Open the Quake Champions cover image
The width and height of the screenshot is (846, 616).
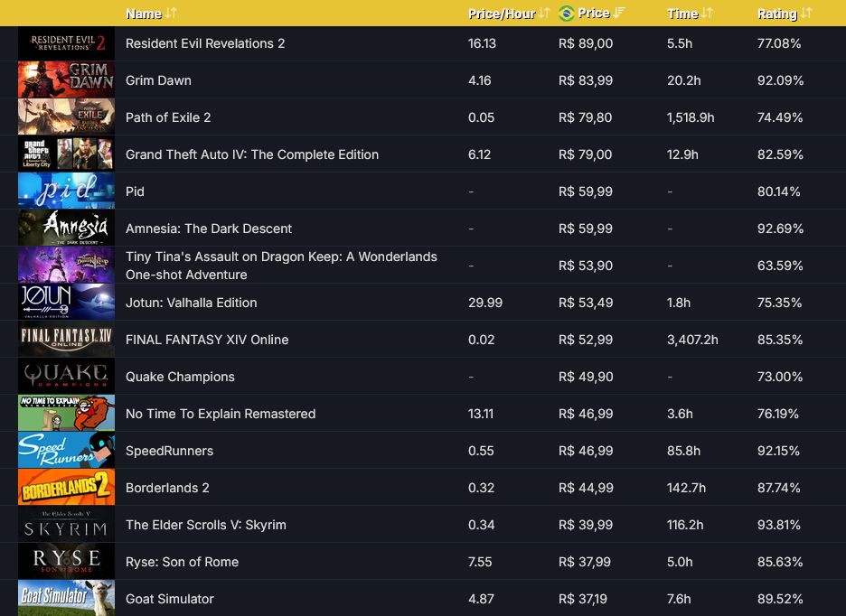click(x=66, y=377)
